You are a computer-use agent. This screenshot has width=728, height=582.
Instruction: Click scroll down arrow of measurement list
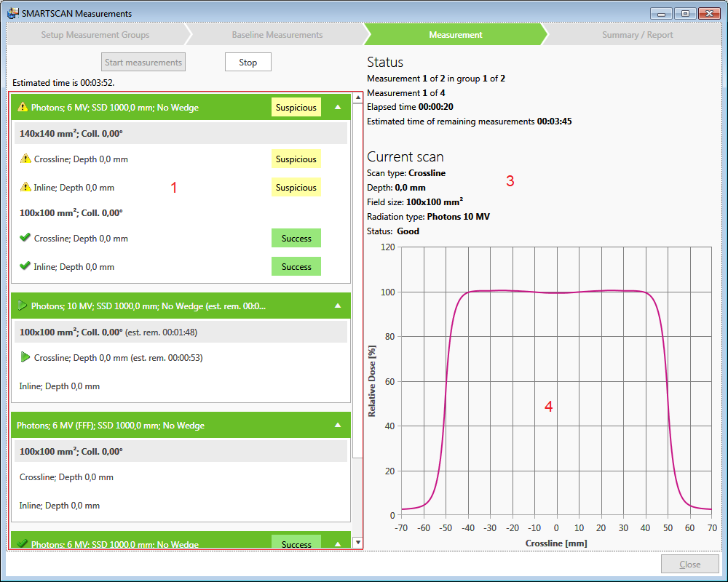pos(357,542)
